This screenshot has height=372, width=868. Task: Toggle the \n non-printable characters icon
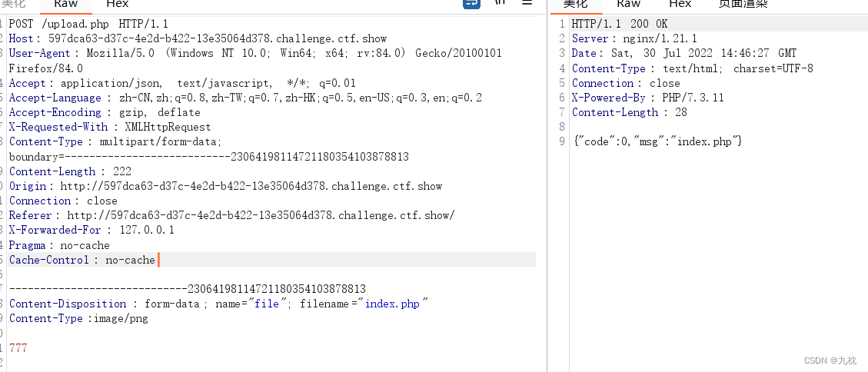click(501, 2)
